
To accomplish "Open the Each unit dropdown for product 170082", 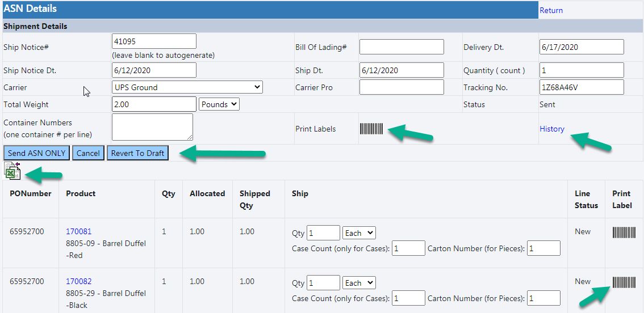I will tap(359, 283).
